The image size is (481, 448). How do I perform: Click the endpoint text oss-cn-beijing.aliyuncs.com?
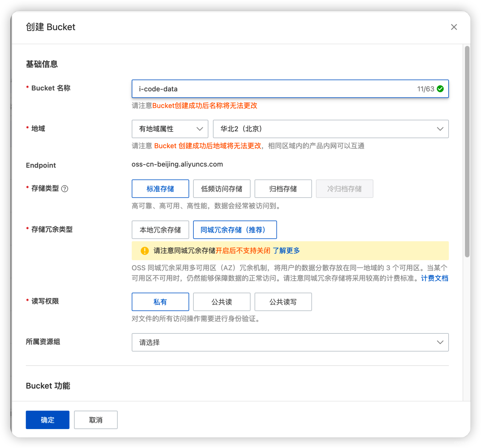pyautogui.click(x=177, y=164)
